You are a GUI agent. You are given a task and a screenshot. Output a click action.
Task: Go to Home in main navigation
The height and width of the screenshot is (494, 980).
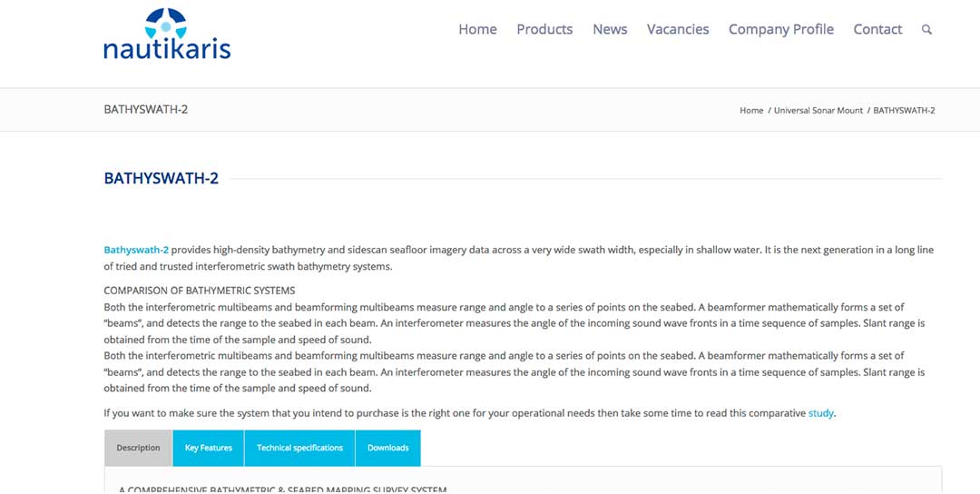coord(477,29)
